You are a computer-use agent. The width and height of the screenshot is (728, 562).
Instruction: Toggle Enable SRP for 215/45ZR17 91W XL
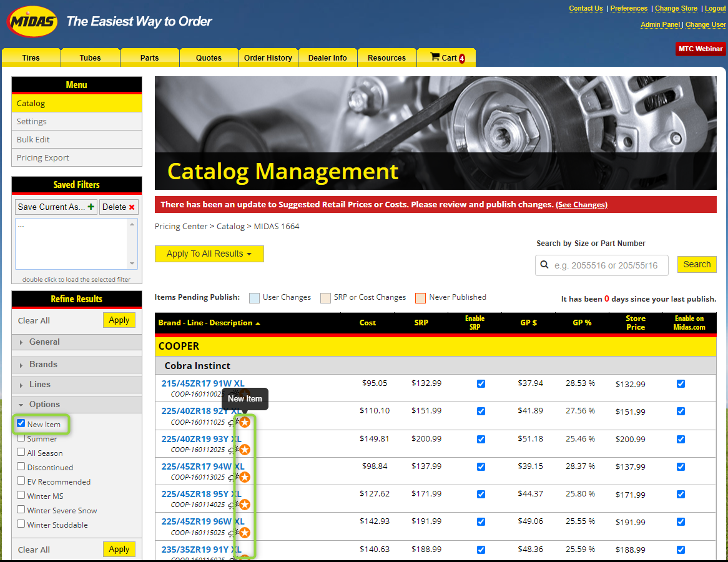[481, 383]
